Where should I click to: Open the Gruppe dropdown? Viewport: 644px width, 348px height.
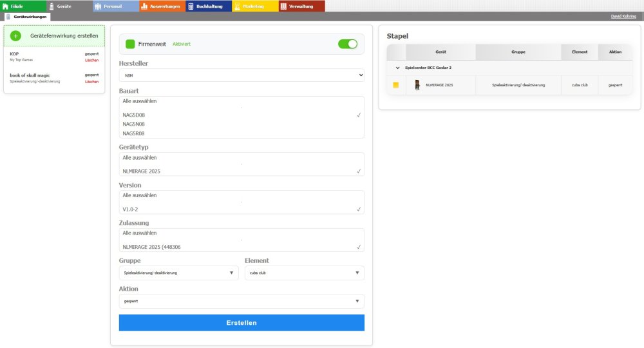pos(178,273)
